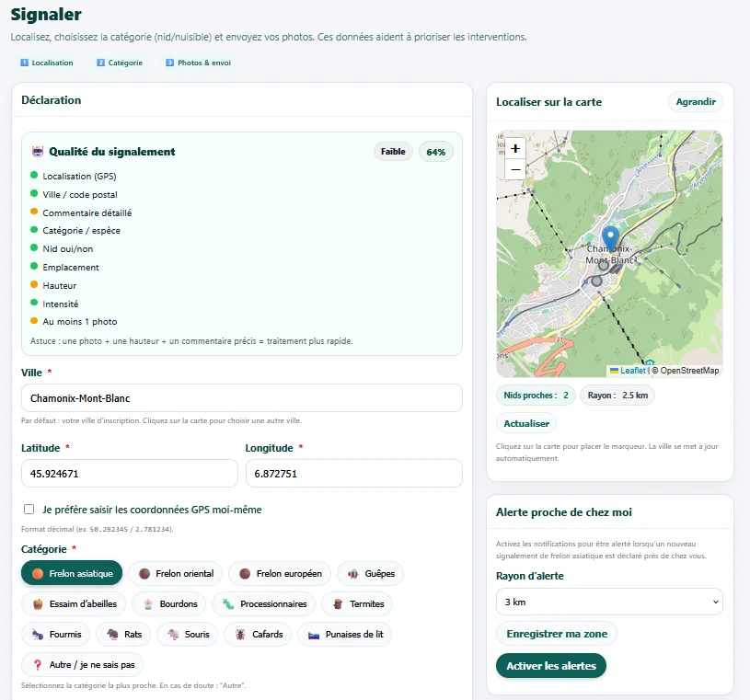Choose the Frelon oriental category

[175, 572]
